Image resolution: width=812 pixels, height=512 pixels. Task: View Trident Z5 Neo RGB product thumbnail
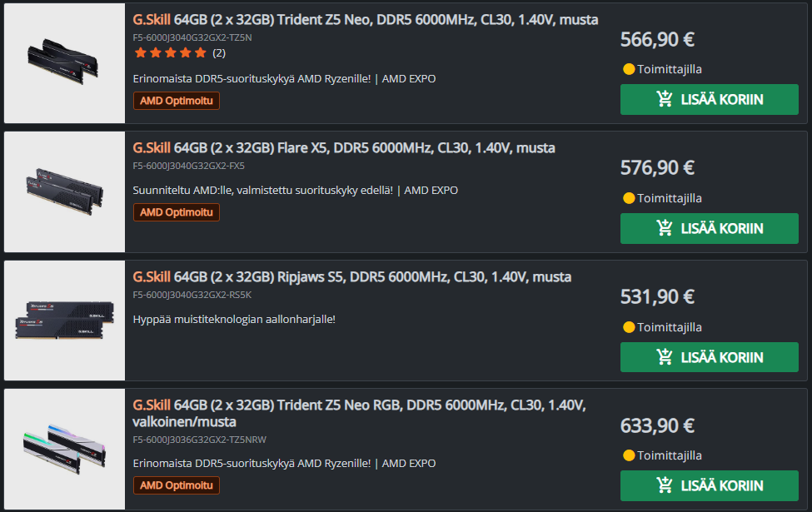click(64, 449)
